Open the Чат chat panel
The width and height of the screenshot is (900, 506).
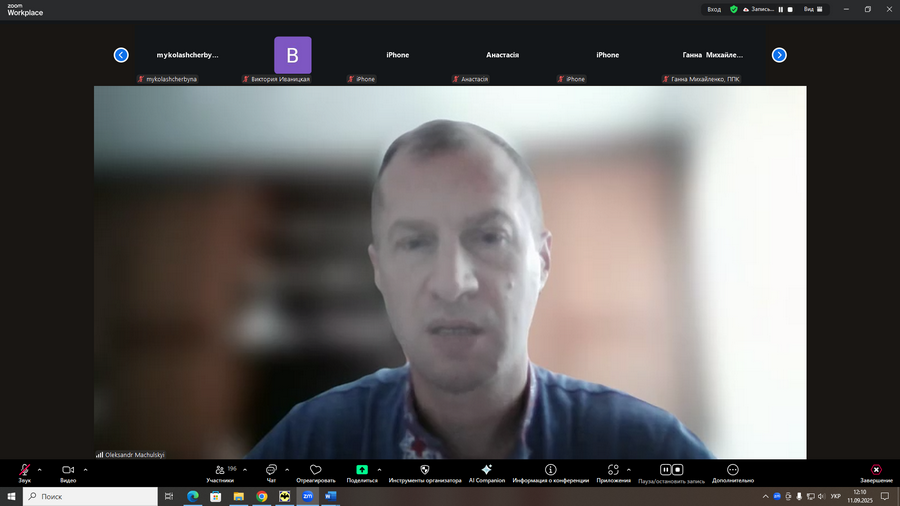(x=271, y=470)
